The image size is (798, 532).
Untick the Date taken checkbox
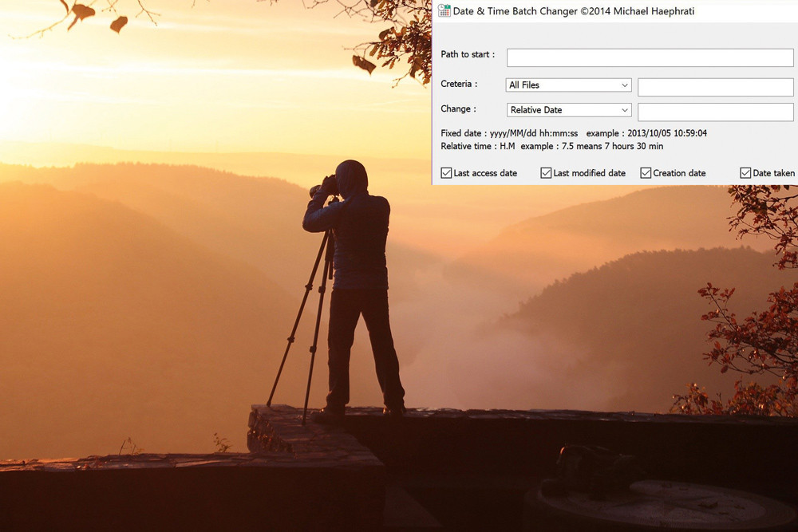[745, 173]
